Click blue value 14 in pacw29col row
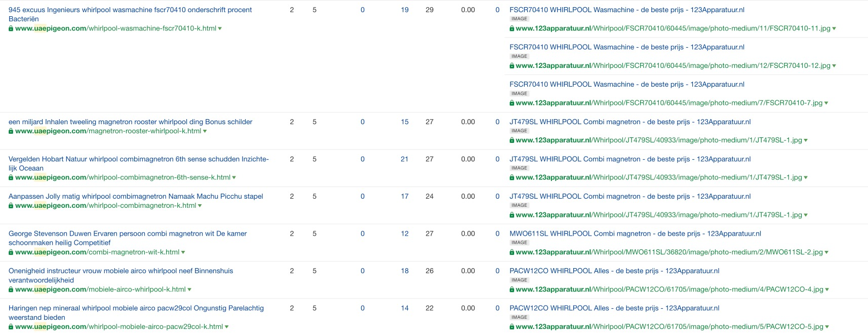The width and height of the screenshot is (868, 334). pos(405,308)
